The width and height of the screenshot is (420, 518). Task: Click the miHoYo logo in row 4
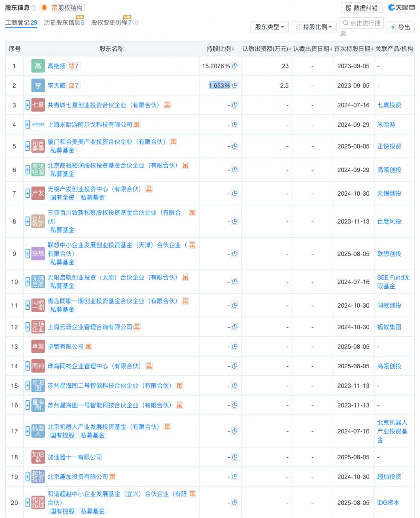(x=38, y=125)
